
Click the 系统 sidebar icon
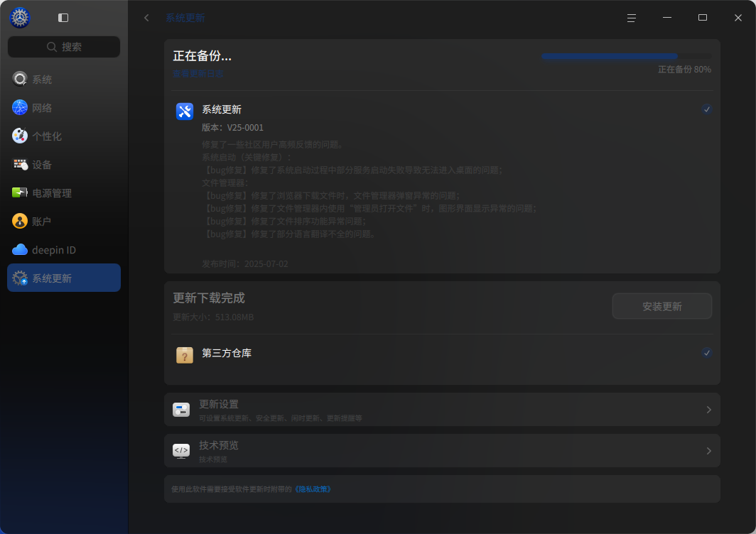click(x=20, y=79)
